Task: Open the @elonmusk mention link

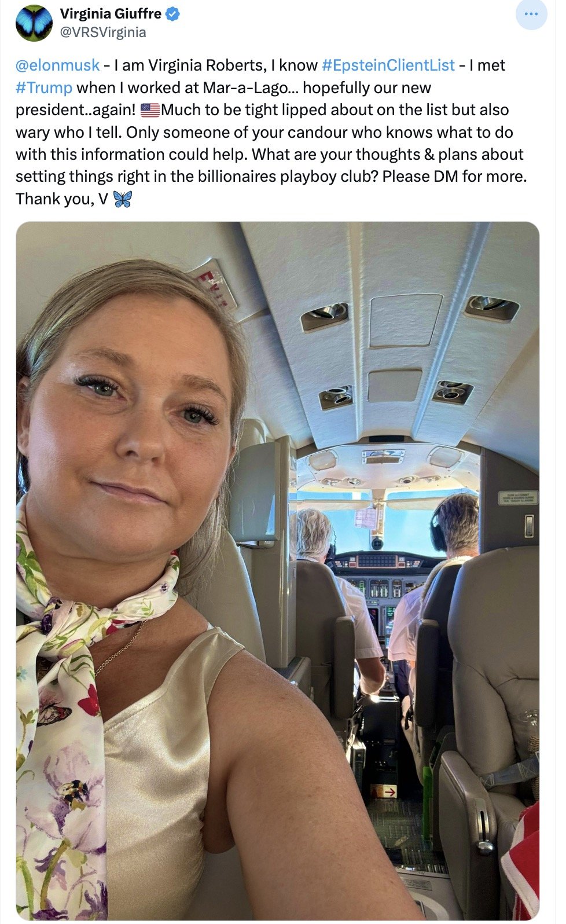Action: [x=57, y=65]
